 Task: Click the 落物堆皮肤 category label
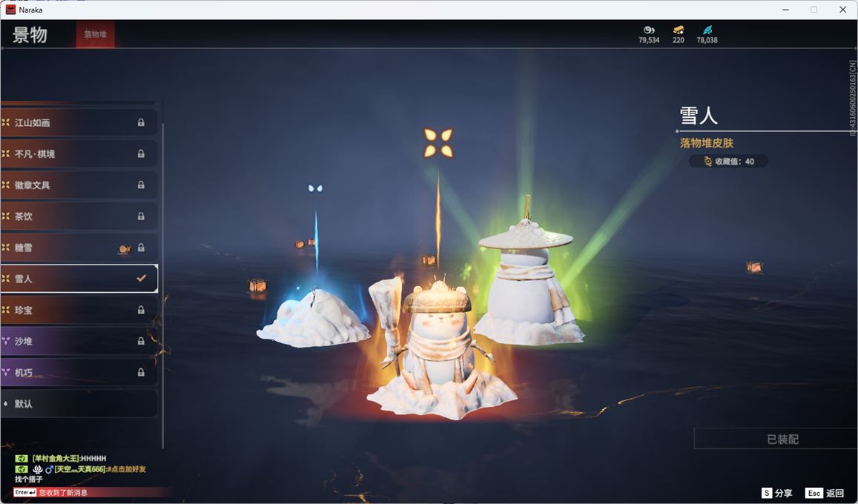click(707, 142)
